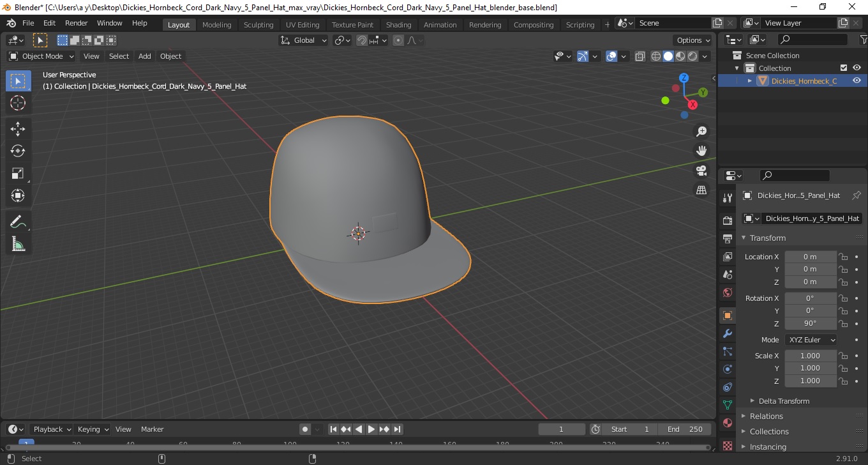Open the Render menu
The width and height of the screenshot is (868, 465).
tap(77, 23)
